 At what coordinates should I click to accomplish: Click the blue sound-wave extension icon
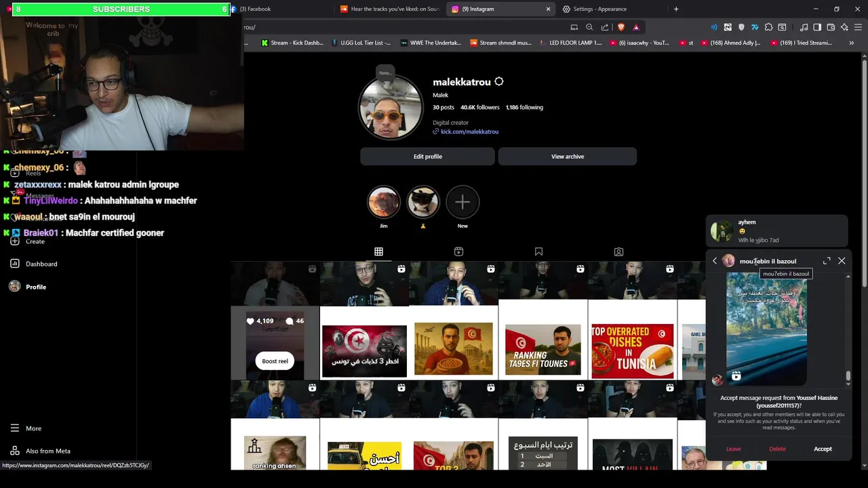[x=714, y=27]
